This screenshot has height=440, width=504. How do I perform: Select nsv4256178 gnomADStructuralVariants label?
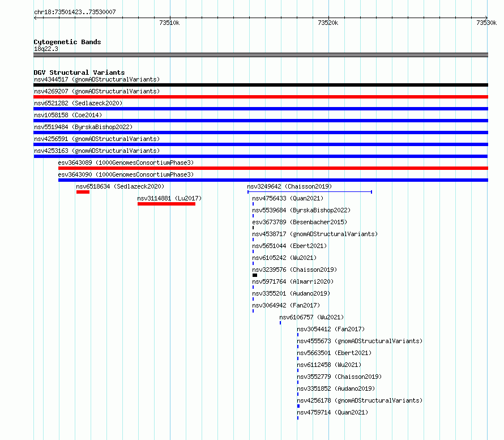(360, 400)
